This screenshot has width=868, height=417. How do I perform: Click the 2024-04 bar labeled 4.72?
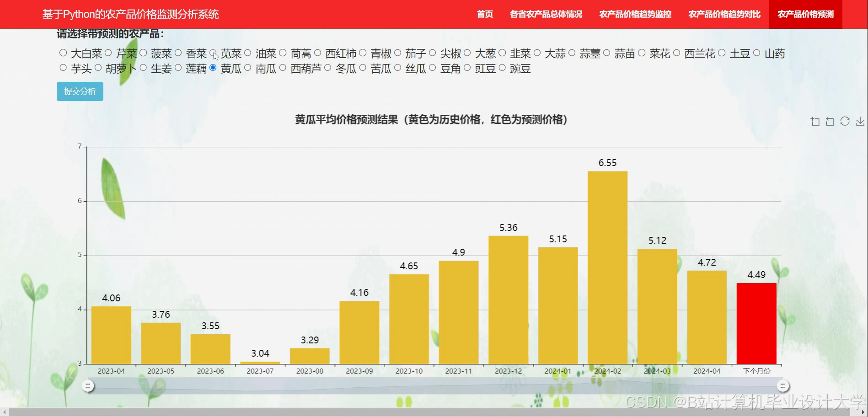tap(707, 317)
